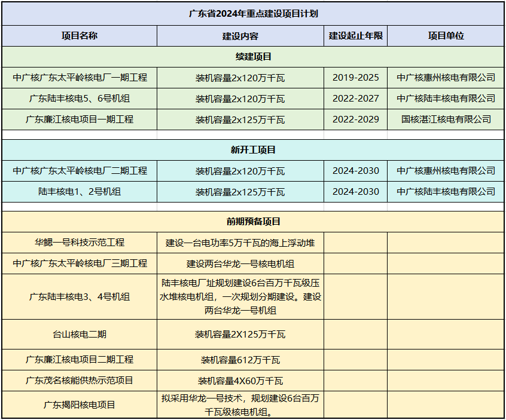The width and height of the screenshot is (506, 420).
Task: Select the 拟采用华龙一号技术 description cell
Action: click(240, 404)
